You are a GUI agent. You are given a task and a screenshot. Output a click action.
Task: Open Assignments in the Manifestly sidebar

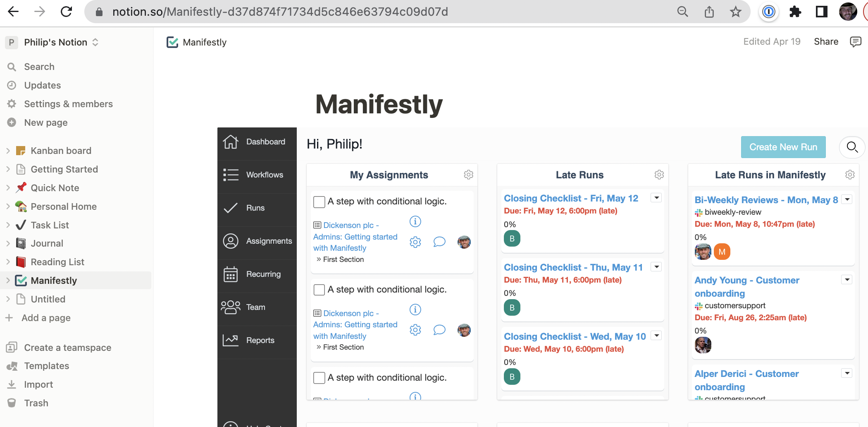pos(257,241)
